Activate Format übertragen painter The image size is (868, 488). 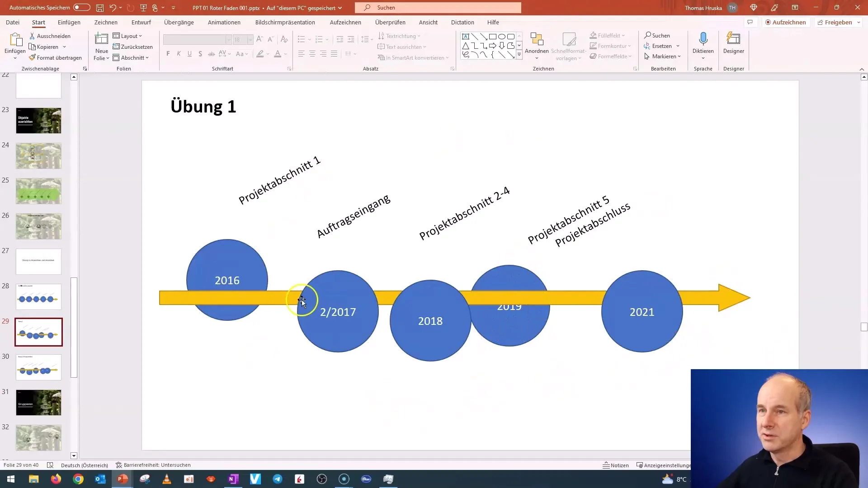(55, 57)
